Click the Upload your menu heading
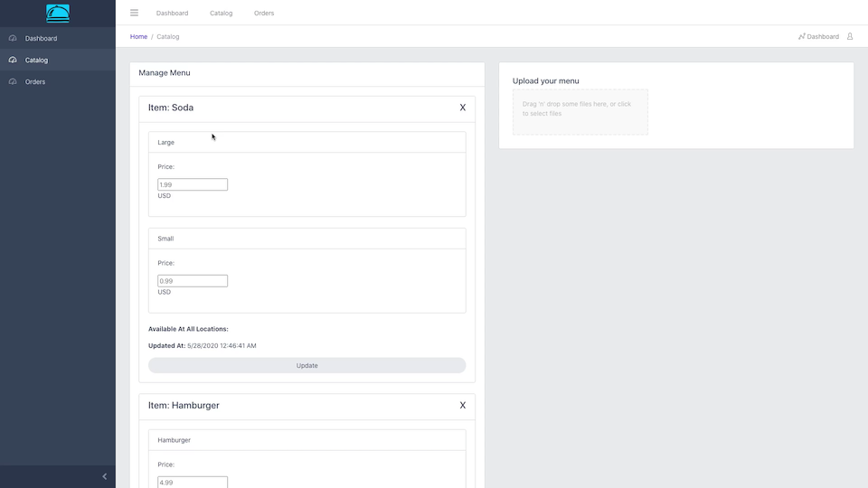The width and height of the screenshot is (868, 488). coord(546,80)
